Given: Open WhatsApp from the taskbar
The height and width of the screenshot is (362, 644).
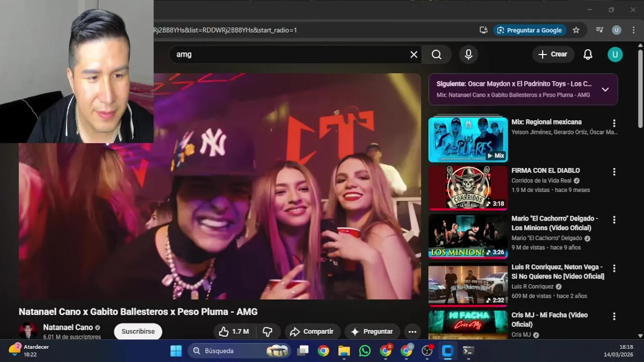Looking at the screenshot, I should pyautogui.click(x=365, y=351).
